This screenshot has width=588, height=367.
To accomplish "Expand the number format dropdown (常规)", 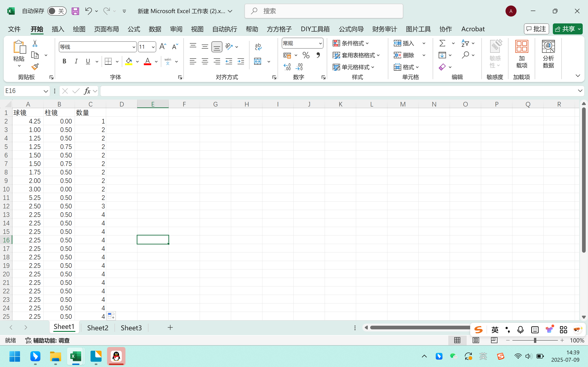I will click(x=320, y=44).
